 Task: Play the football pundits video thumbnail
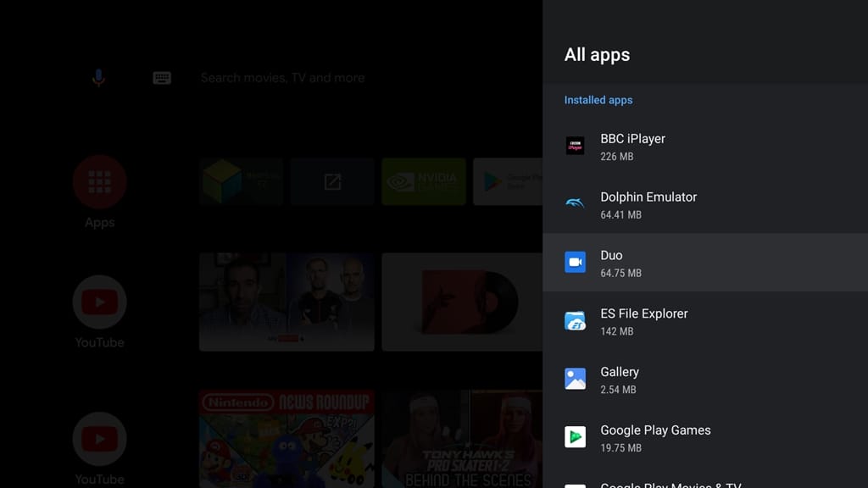pos(287,302)
